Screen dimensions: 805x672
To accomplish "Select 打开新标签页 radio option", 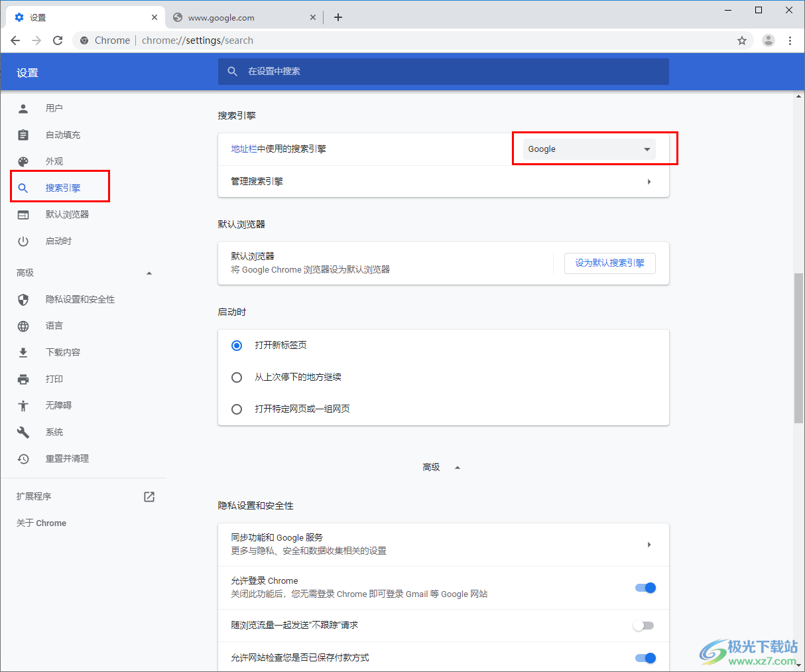I will (237, 346).
